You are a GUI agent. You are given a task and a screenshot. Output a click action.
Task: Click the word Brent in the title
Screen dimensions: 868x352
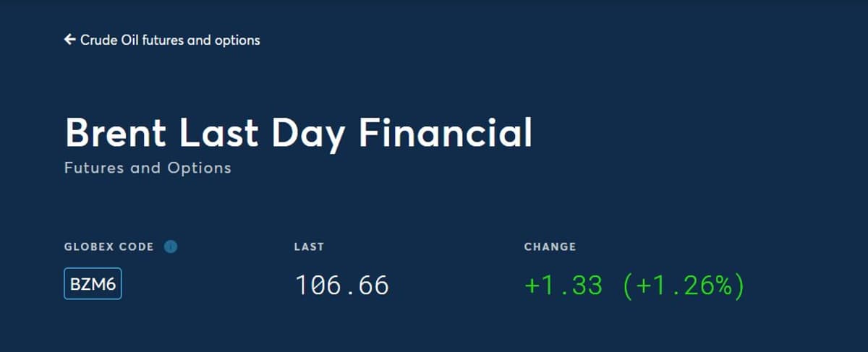click(116, 133)
